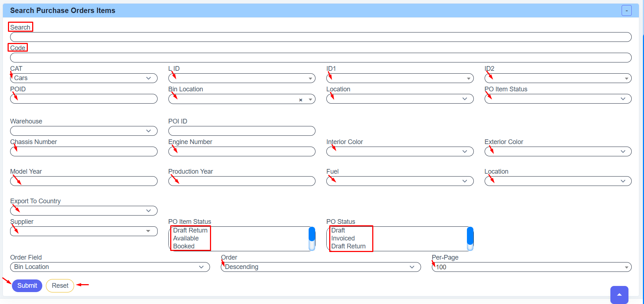Open the Interior Color dropdown
The height and width of the screenshot is (304, 644).
(x=400, y=151)
